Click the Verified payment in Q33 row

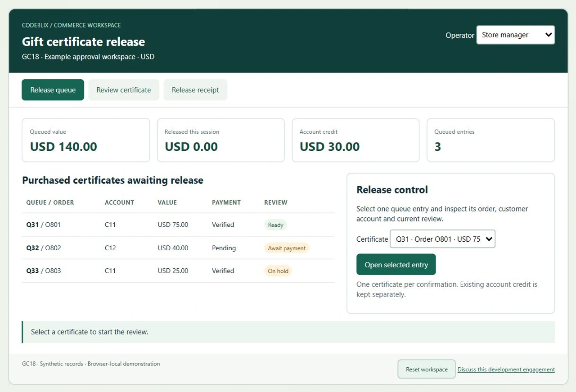pos(223,271)
